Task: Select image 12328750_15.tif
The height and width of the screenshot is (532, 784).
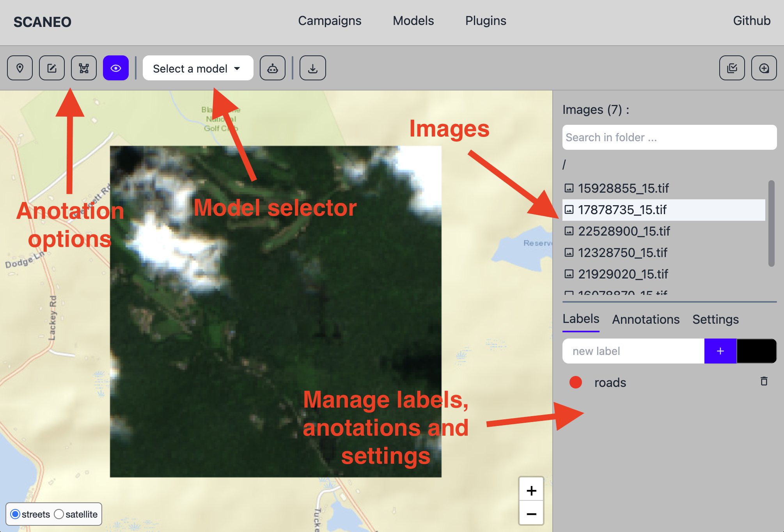Action: click(x=664, y=253)
